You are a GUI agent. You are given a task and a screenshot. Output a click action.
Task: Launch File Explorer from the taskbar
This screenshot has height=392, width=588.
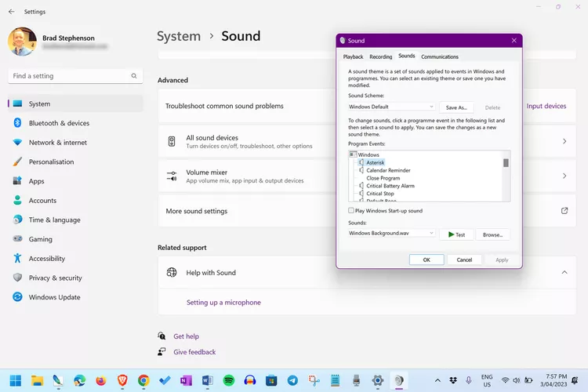[x=37, y=381]
